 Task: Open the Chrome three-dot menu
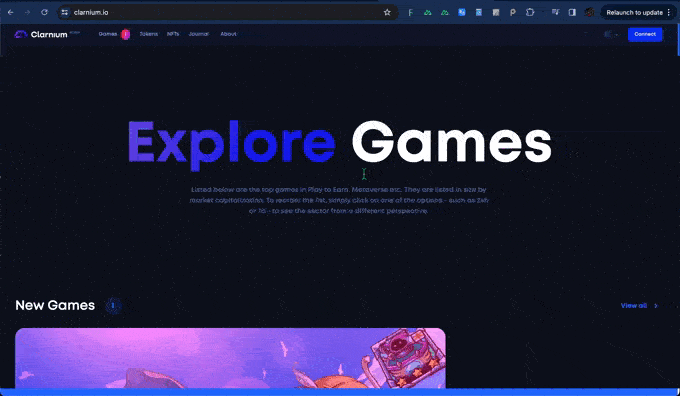669,13
